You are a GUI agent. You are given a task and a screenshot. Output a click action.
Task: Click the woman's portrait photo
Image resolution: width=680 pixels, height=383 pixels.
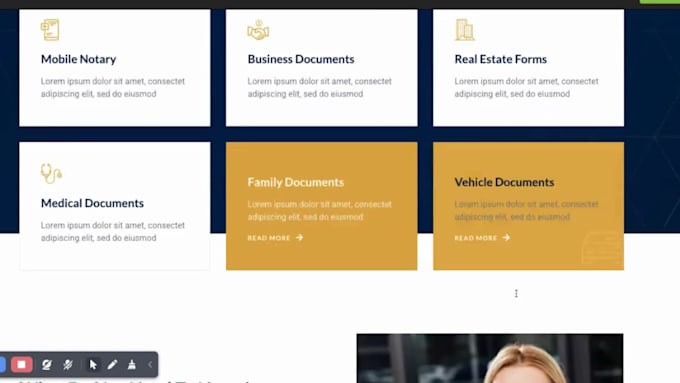pos(490,358)
